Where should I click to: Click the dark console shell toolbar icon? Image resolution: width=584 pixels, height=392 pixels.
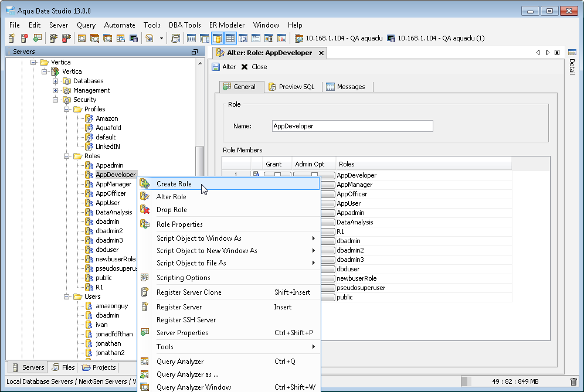coord(134,38)
